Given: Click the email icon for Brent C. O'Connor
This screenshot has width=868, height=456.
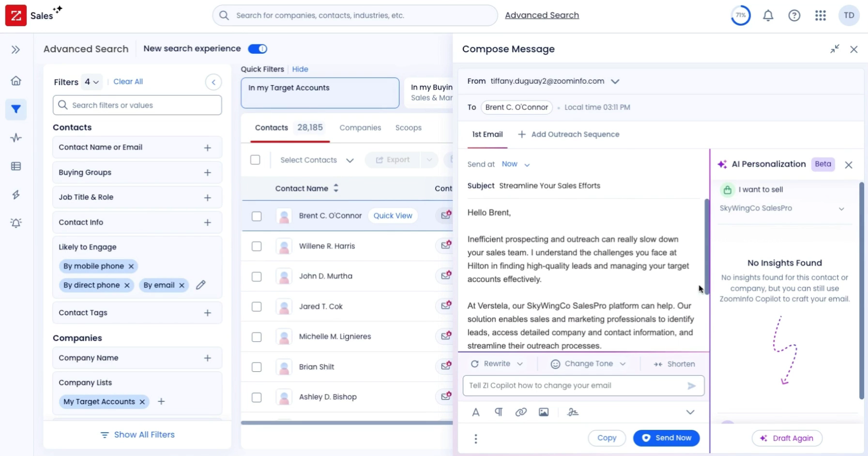Looking at the screenshot, I should tap(445, 215).
